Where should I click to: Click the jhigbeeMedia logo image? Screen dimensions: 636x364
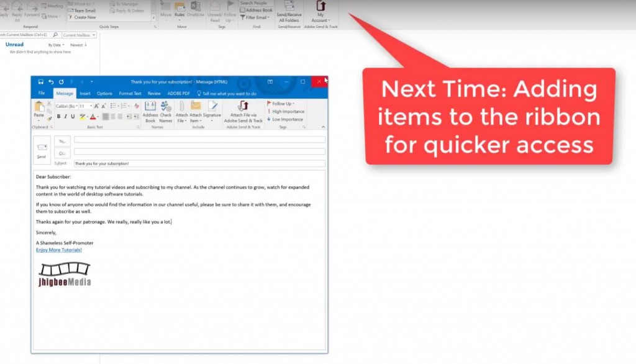click(65, 275)
